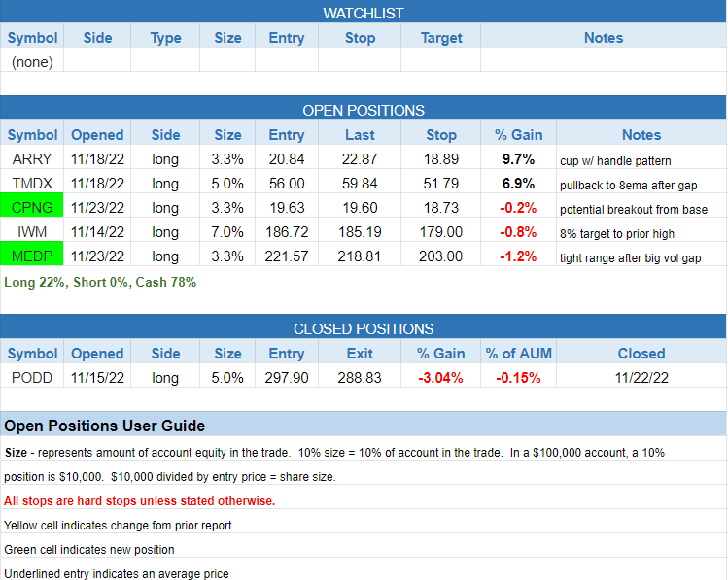
Task: Select TMDX stop price 51.79
Action: coord(440,184)
